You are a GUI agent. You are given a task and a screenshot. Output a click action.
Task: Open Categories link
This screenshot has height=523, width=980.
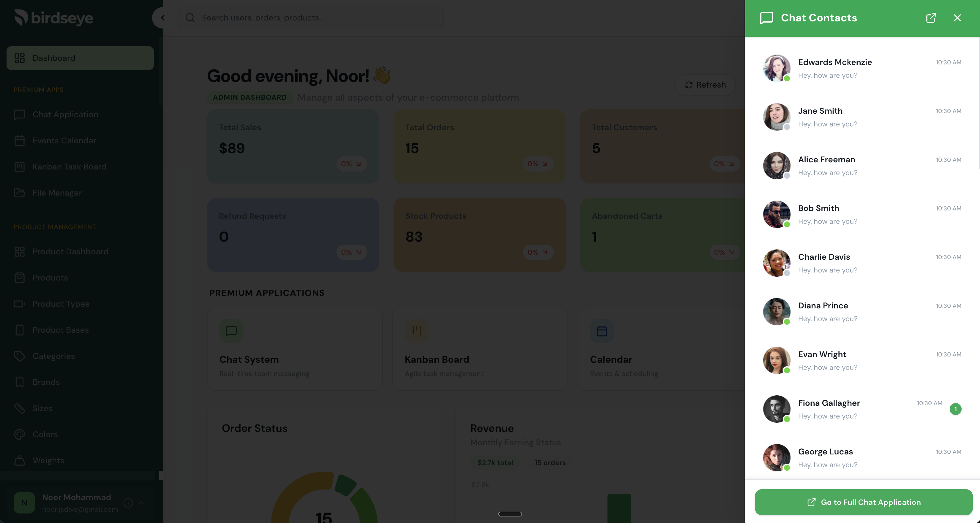(x=80, y=356)
